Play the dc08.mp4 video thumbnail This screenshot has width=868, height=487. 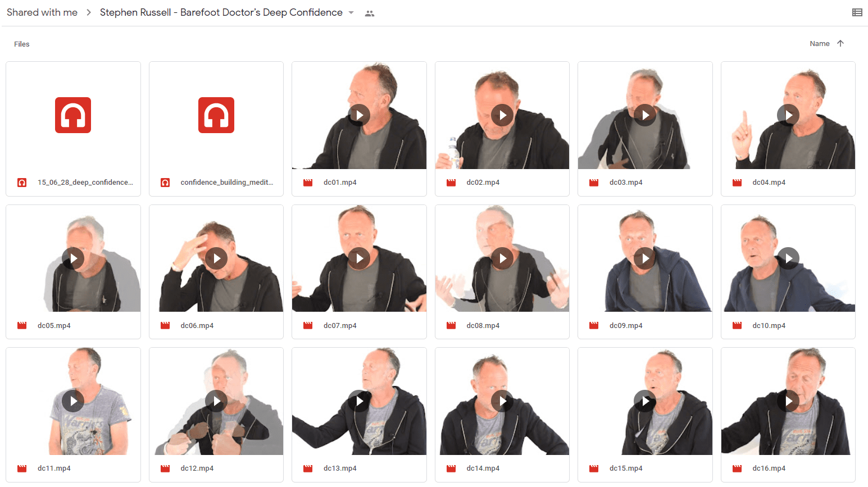(502, 258)
